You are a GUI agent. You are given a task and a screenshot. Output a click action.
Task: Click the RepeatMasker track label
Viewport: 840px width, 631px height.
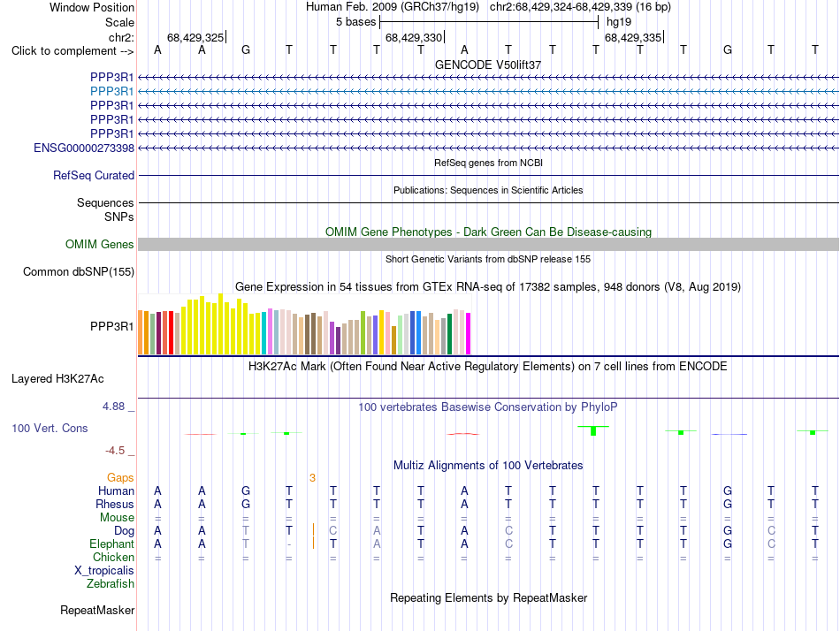[97, 610]
